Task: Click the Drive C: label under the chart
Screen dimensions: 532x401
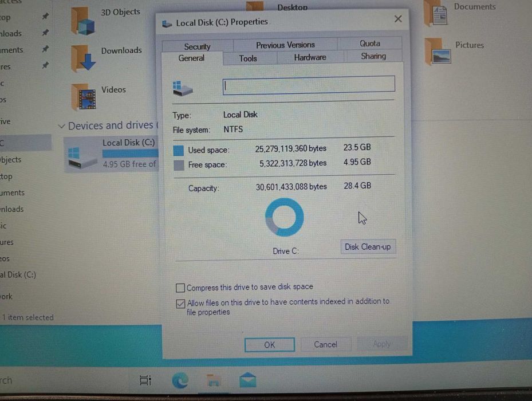Action: [286, 251]
